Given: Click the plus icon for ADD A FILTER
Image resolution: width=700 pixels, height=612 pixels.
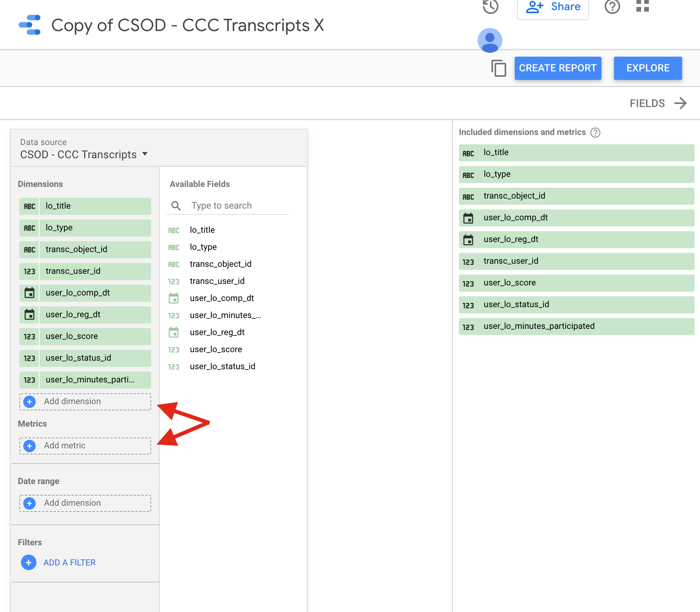Looking at the screenshot, I should point(29,562).
